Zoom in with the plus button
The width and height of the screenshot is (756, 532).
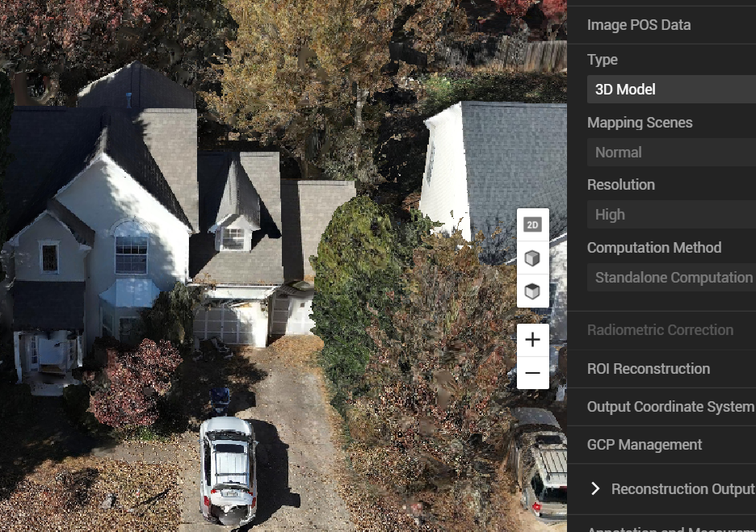(x=533, y=340)
